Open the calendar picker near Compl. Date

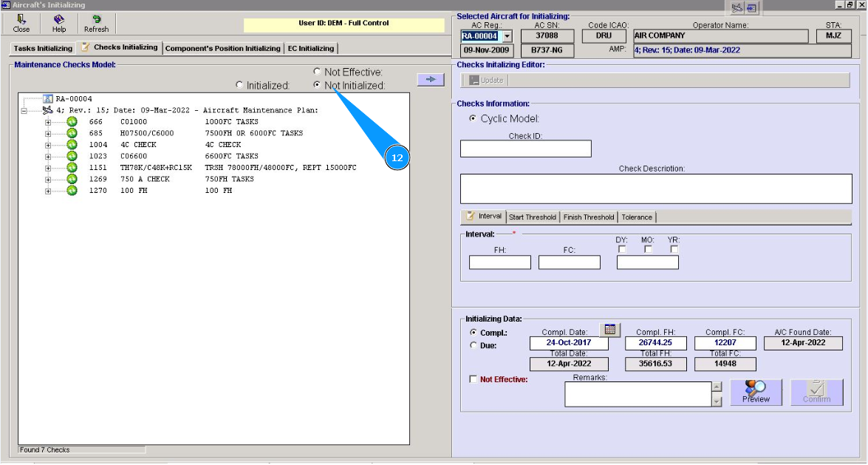tap(610, 330)
